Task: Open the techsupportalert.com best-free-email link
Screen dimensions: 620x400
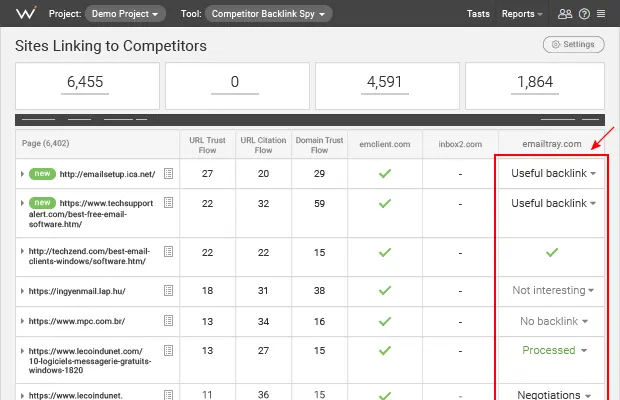Action: (91, 213)
